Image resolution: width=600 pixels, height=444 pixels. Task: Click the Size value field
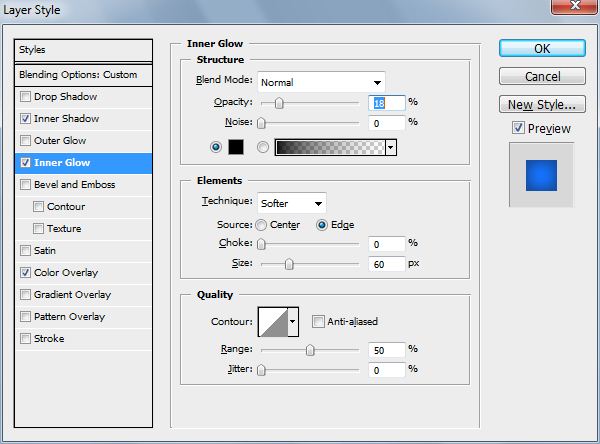(386, 264)
